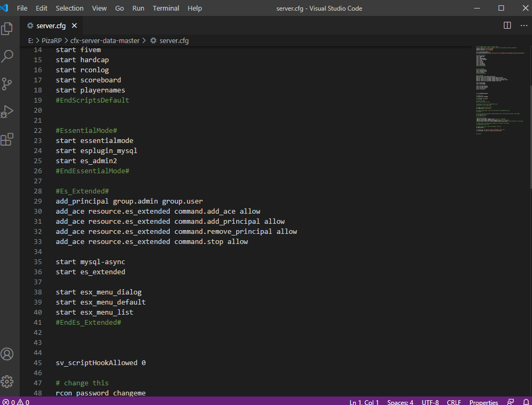
Task: Open the Help menu
Action: click(195, 8)
